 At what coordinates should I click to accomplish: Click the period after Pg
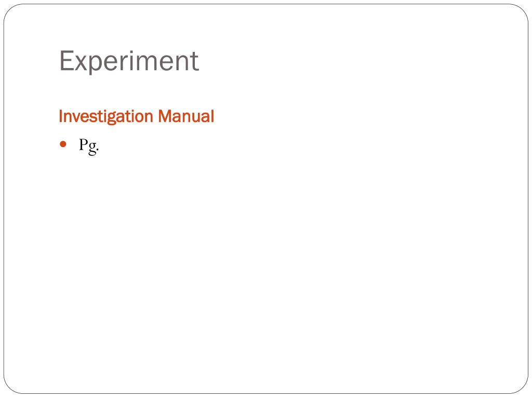[98, 149]
